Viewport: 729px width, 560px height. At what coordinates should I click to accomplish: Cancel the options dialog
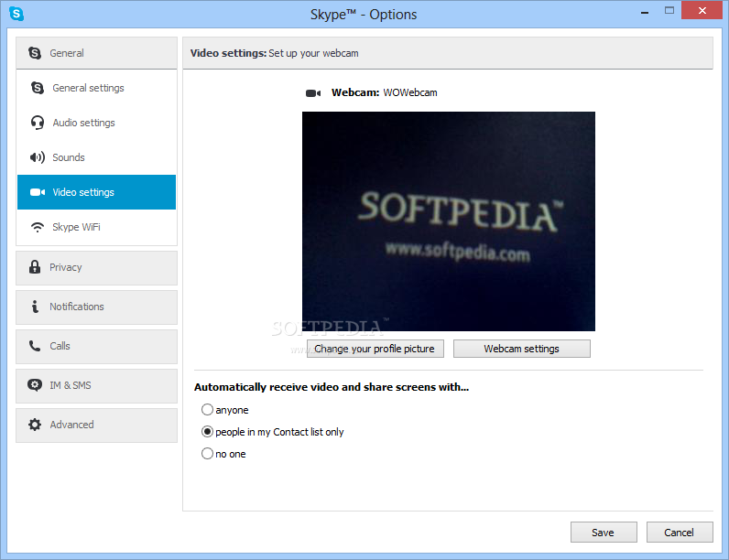[680, 533]
